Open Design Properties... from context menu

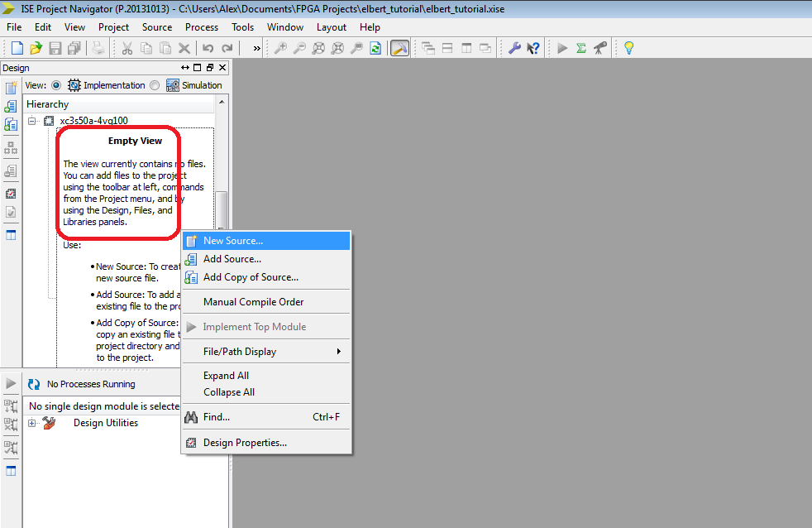(266, 443)
